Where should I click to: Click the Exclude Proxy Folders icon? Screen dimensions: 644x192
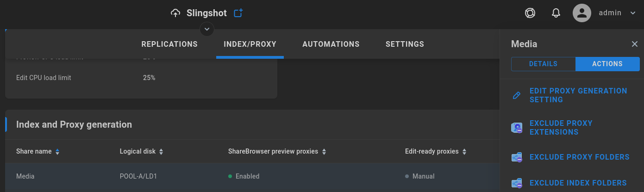pos(517,157)
